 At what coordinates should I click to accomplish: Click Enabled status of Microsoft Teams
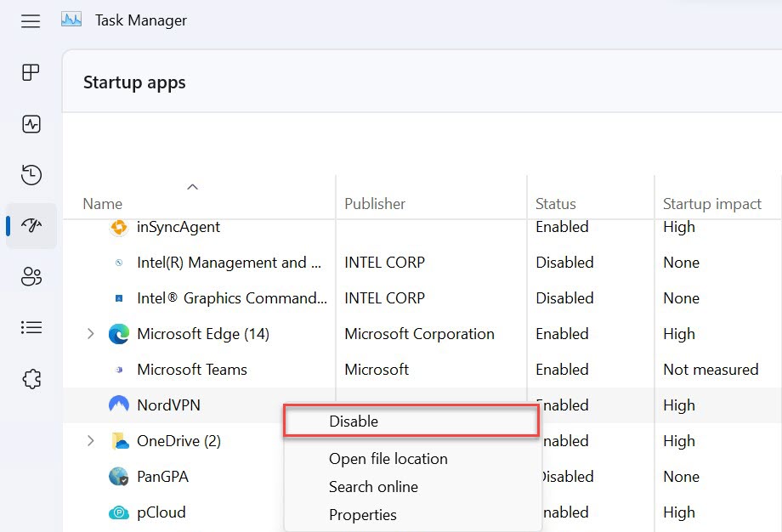pos(562,370)
